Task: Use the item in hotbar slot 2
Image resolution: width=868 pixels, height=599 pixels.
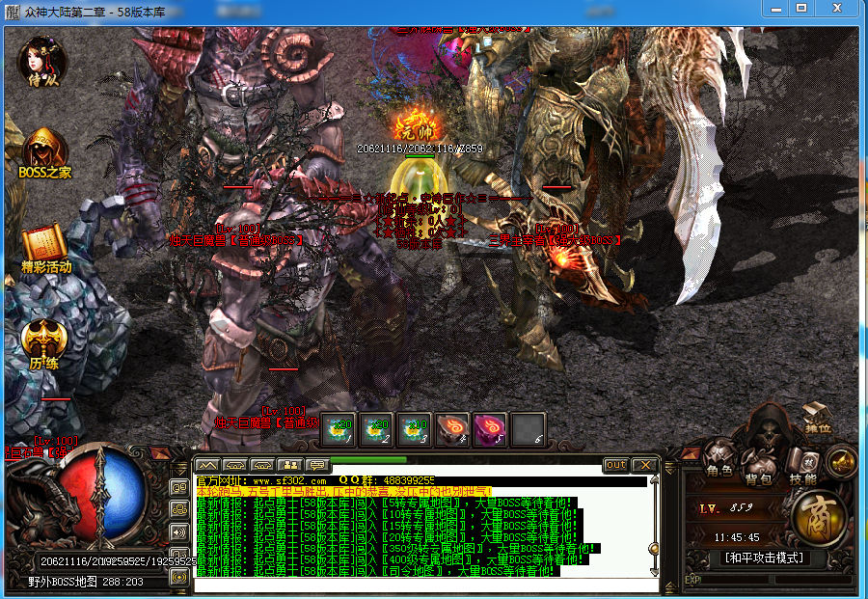Action: pyautogui.click(x=376, y=429)
